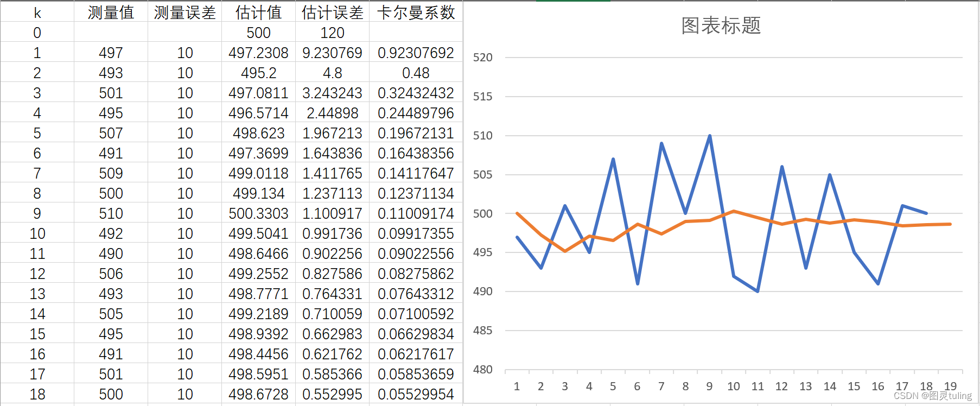Click the chart x-axis label 14
980x406 pixels.
pyautogui.click(x=830, y=386)
